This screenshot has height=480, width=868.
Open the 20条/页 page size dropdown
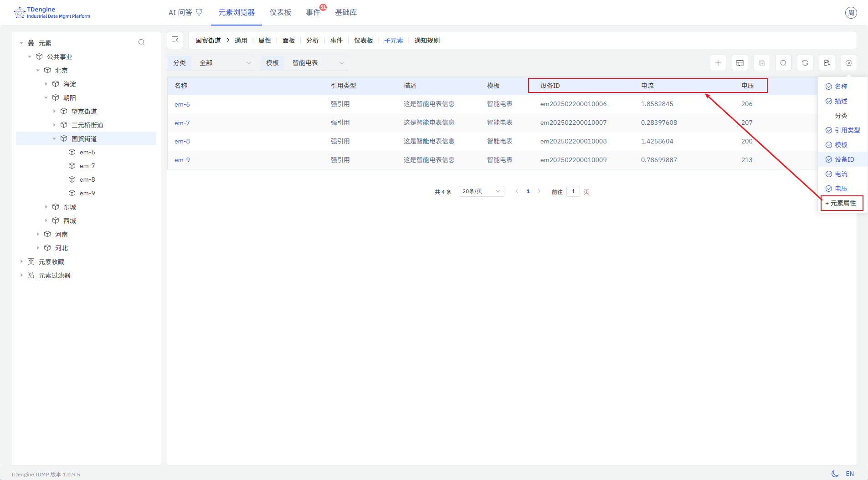tap(481, 191)
